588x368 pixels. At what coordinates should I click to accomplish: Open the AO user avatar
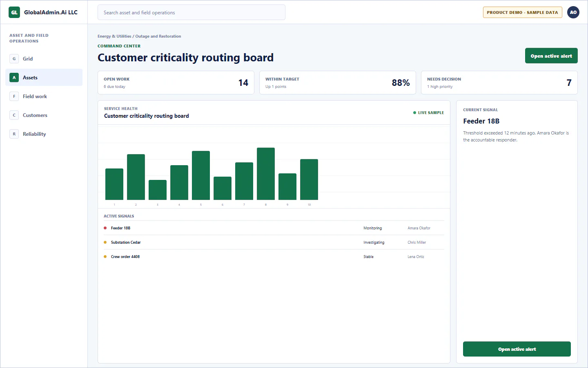[x=573, y=12]
